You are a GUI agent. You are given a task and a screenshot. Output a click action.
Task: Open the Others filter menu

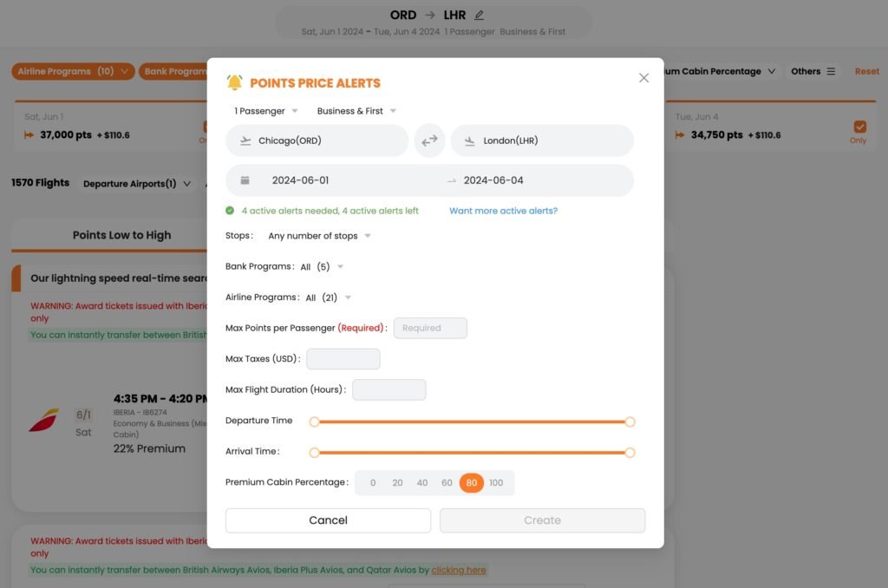[813, 71]
